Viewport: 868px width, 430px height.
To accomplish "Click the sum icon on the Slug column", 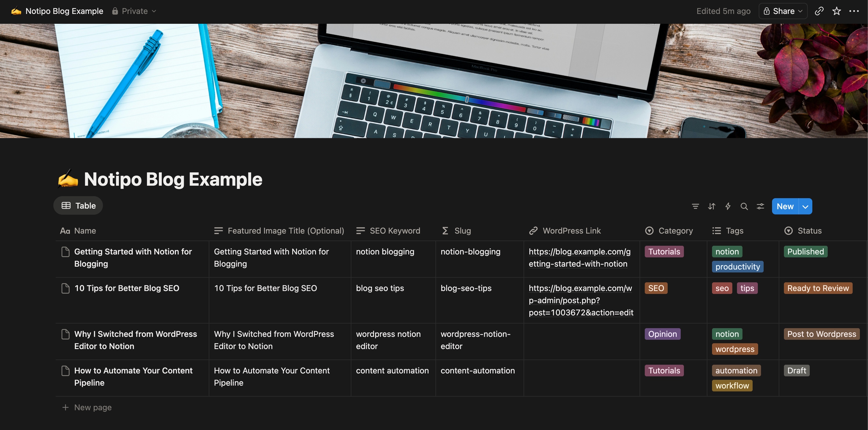I will [445, 231].
